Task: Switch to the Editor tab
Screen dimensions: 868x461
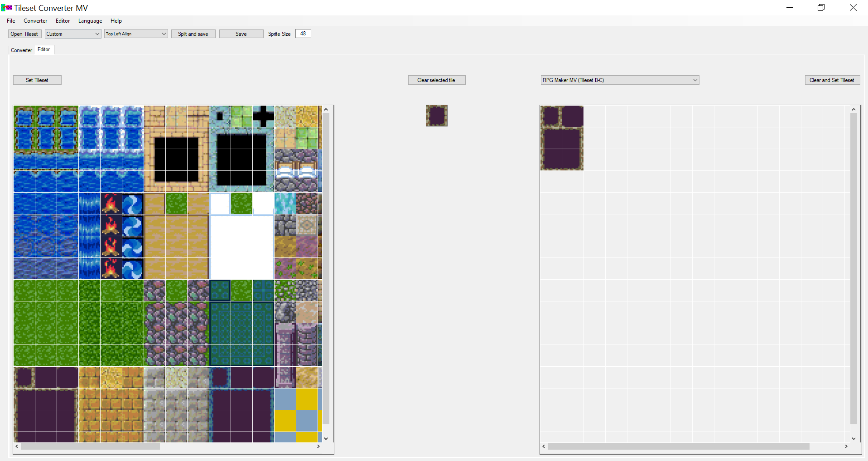Action: pyautogui.click(x=44, y=49)
